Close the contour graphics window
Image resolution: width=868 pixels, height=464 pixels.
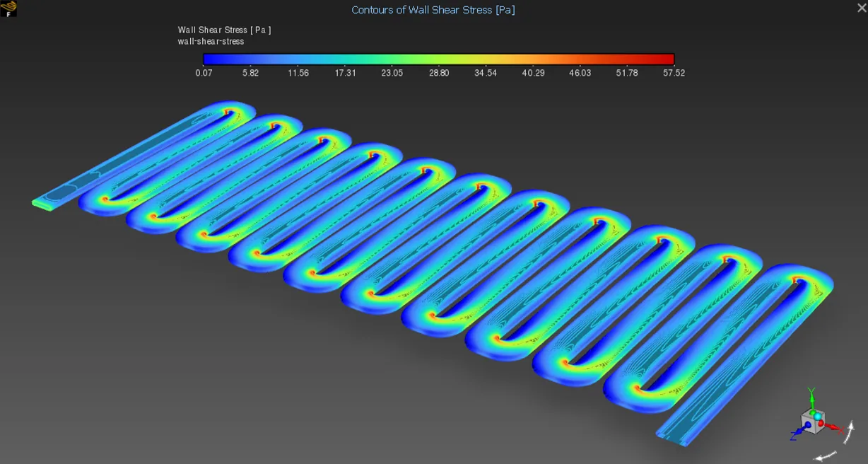[861, 8]
